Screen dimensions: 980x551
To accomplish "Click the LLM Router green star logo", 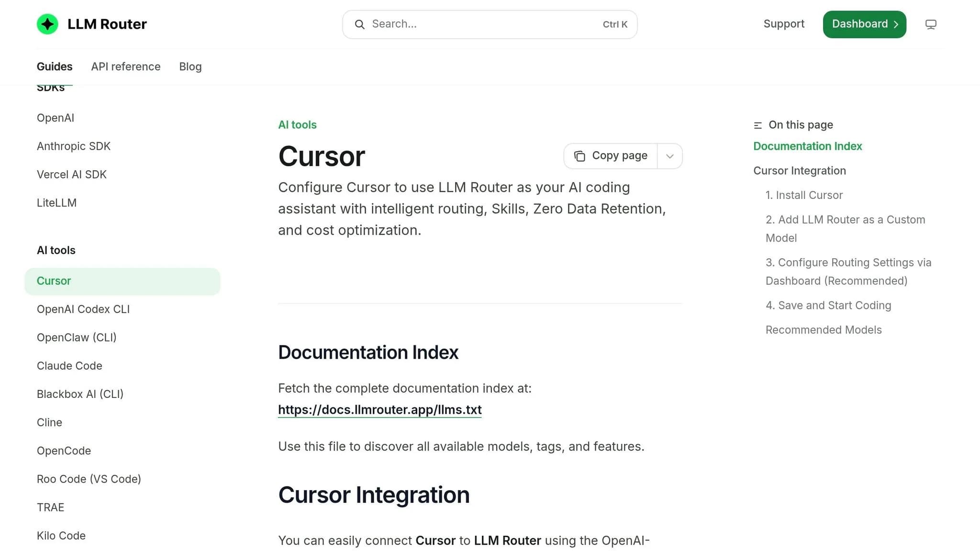I will tap(47, 24).
